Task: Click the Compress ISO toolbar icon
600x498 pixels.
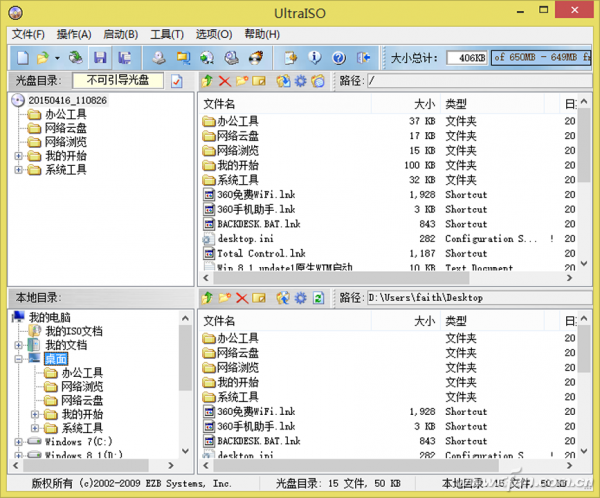Action: pyautogui.click(x=183, y=58)
